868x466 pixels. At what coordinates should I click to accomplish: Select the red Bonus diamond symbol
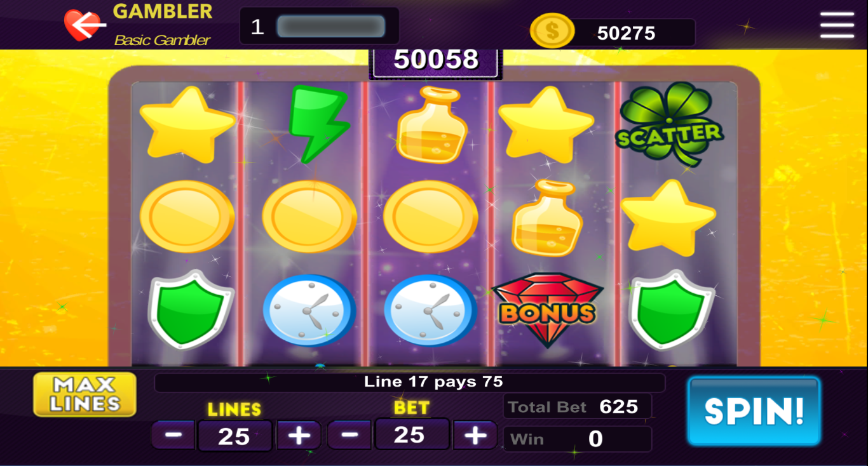tap(548, 310)
